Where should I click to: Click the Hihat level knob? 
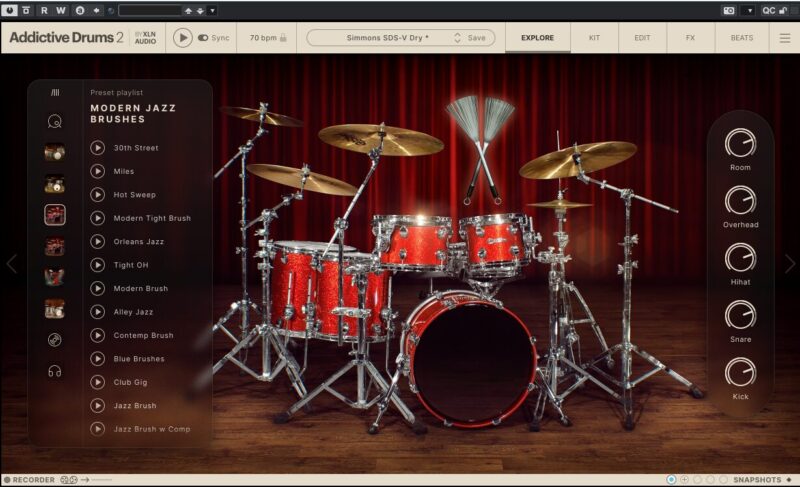pos(740,258)
